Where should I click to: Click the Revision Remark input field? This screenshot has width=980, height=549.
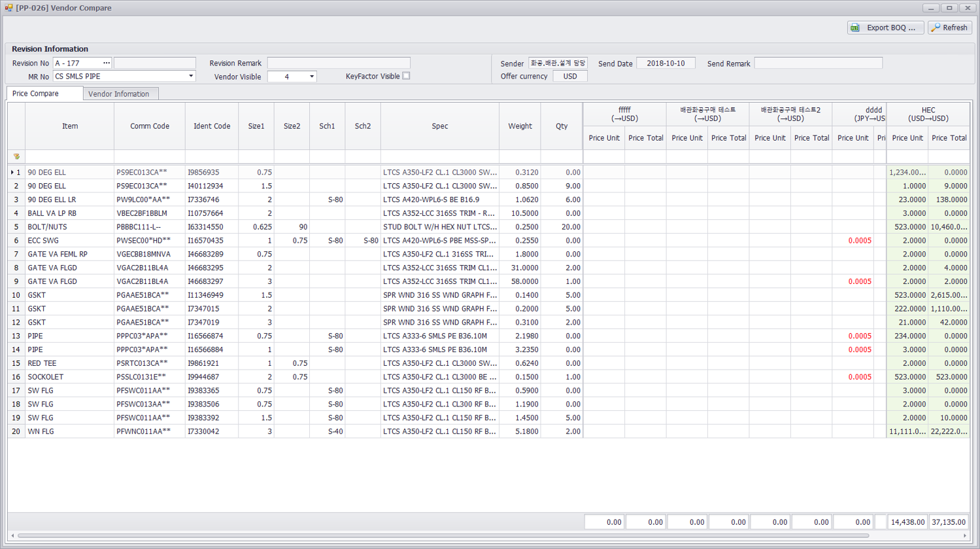click(x=338, y=63)
